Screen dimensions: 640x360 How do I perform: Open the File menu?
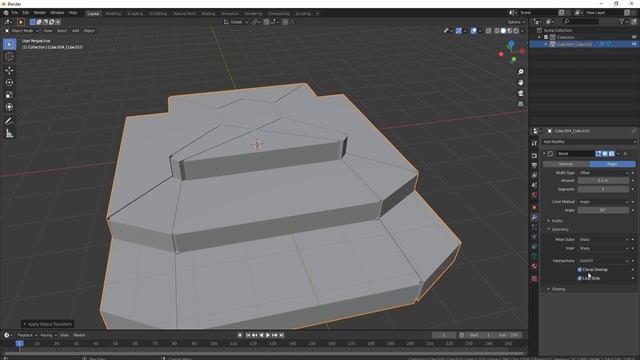tap(14, 13)
